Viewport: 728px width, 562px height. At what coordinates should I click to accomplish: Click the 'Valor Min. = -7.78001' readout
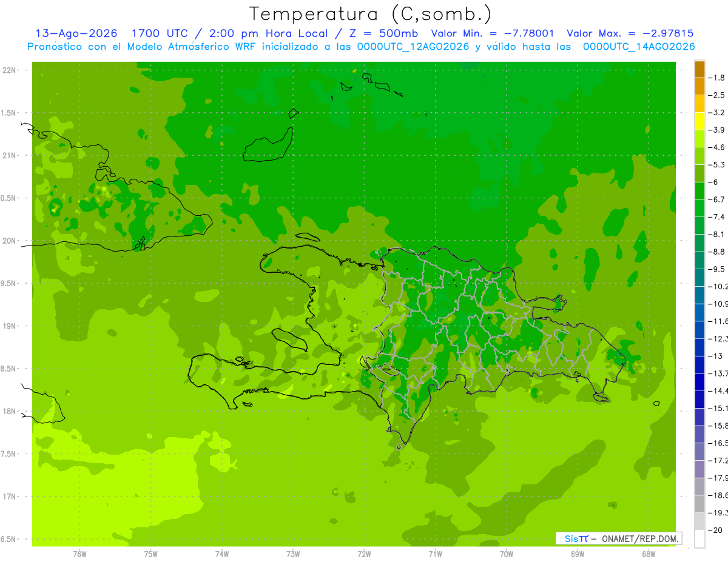(x=493, y=33)
